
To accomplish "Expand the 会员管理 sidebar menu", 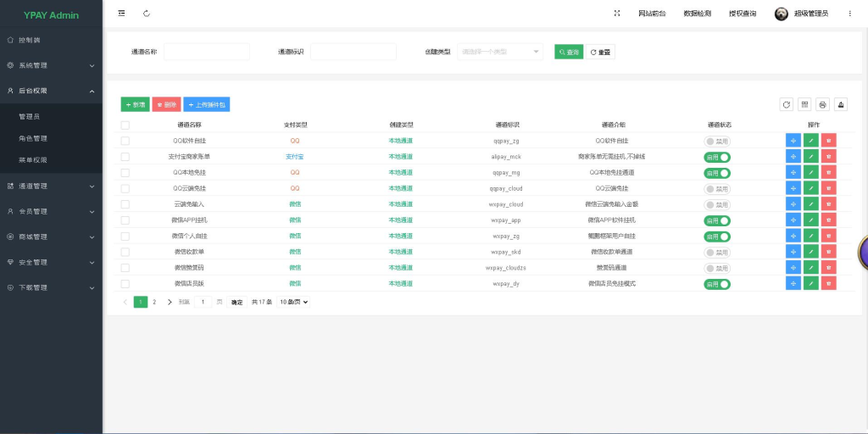I will 51,211.
